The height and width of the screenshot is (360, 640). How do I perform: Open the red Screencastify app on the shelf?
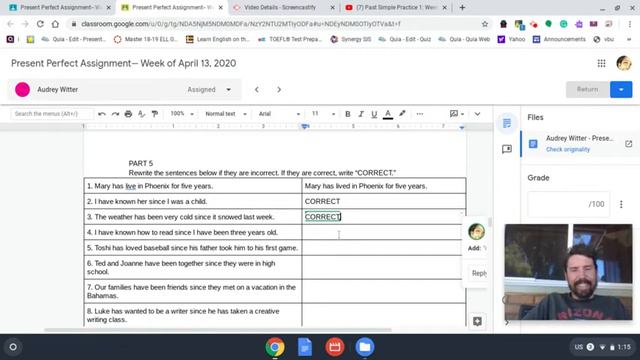click(334, 347)
